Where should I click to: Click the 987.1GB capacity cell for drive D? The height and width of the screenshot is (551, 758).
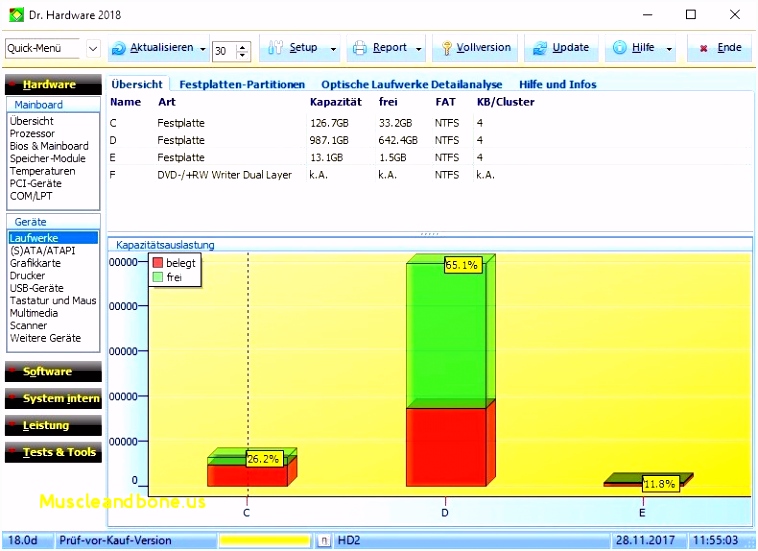329,140
